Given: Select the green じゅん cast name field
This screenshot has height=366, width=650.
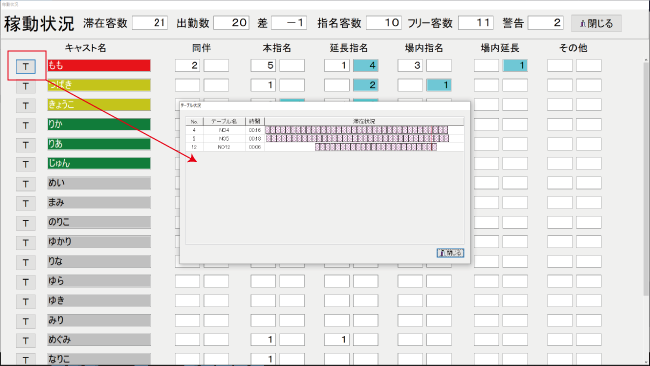Looking at the screenshot, I should (99, 163).
